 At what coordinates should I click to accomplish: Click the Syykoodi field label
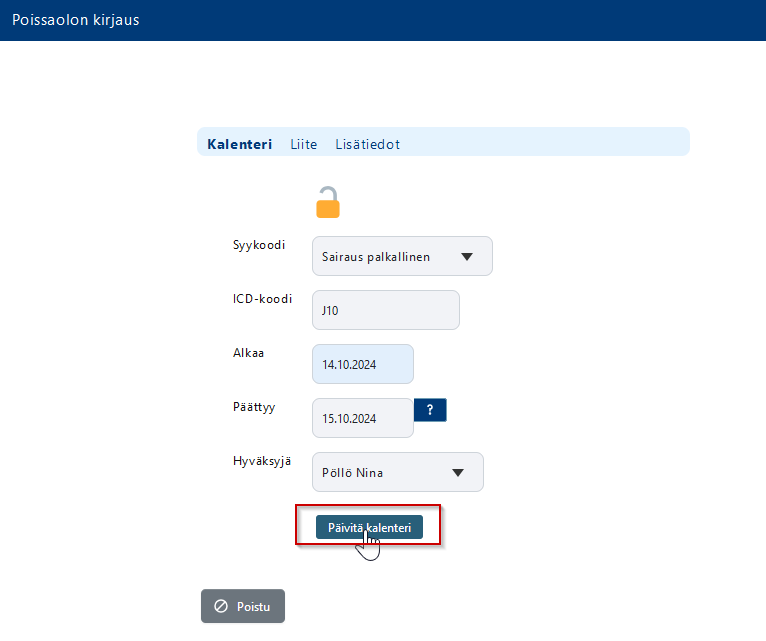[x=258, y=245]
